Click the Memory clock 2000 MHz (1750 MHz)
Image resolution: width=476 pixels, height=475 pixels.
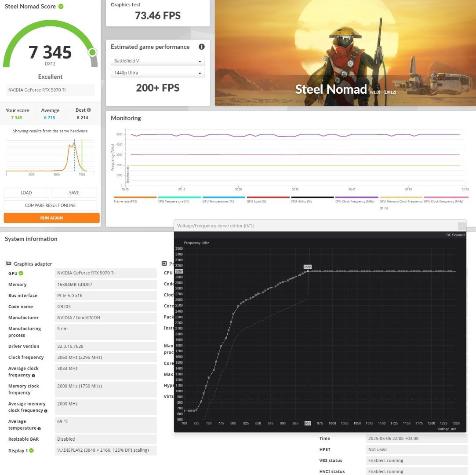[x=105, y=389]
